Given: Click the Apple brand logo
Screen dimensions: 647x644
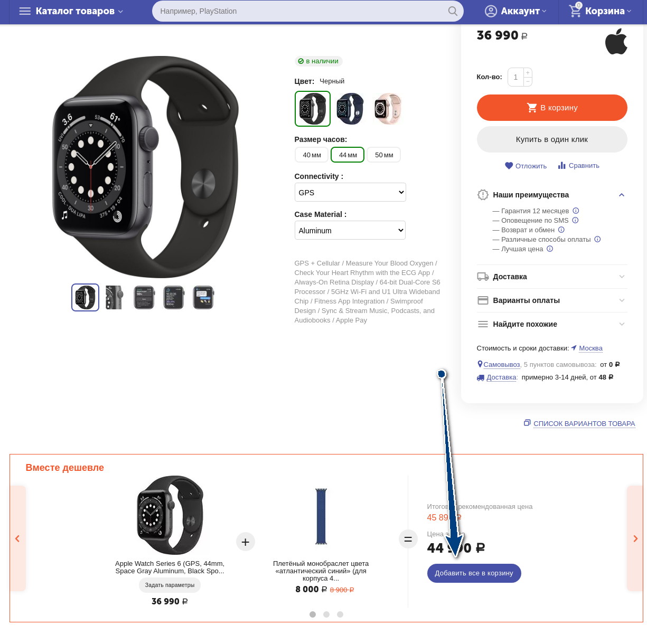Looking at the screenshot, I should 616,41.
